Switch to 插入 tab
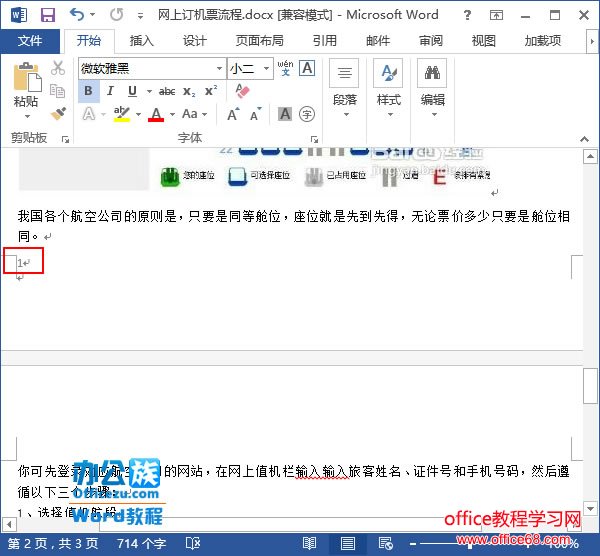The height and width of the screenshot is (556, 600). (142, 41)
